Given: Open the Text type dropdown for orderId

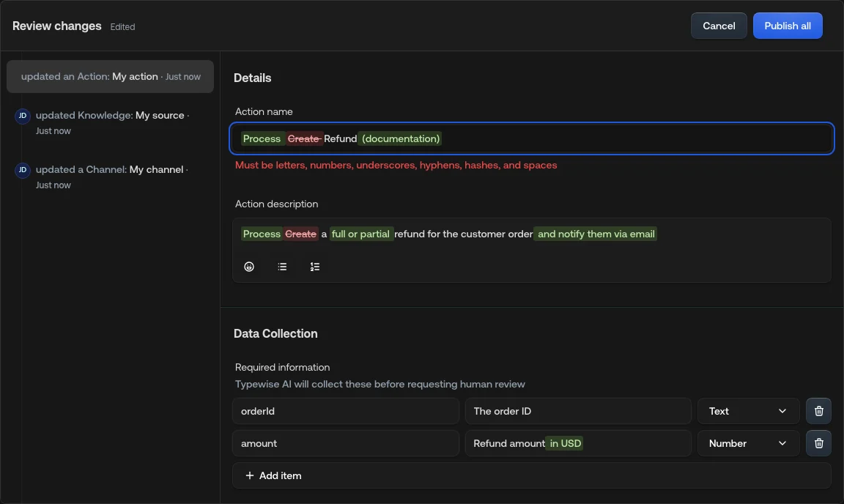Looking at the screenshot, I should point(748,411).
